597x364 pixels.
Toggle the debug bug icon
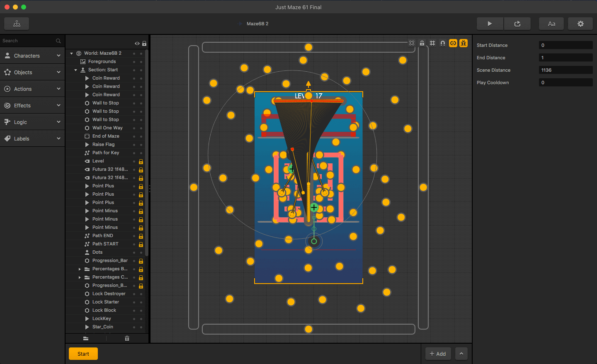pos(464,43)
